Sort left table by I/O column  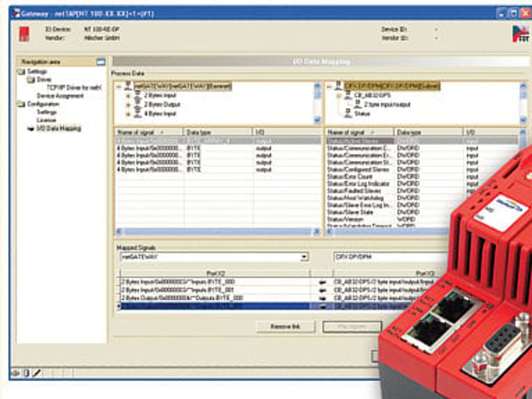point(287,132)
